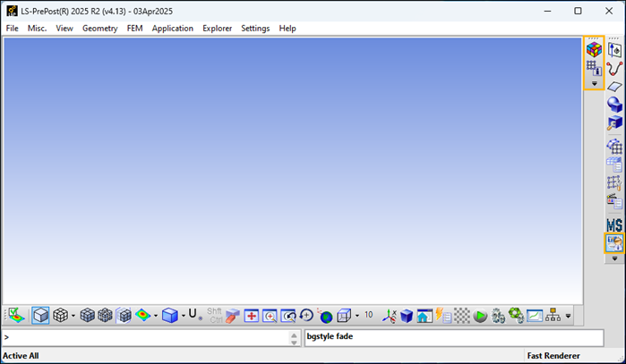Expand the right toolbar bottom overflow arrow
The width and height of the screenshot is (626, 364).
tap(615, 258)
